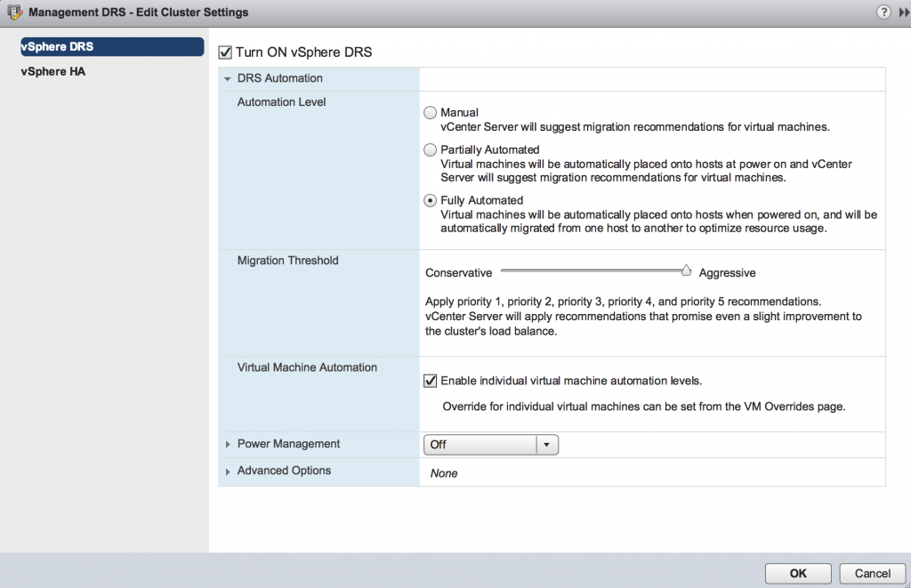Click the cluster icon in the title bar
911x588 pixels.
pos(14,12)
